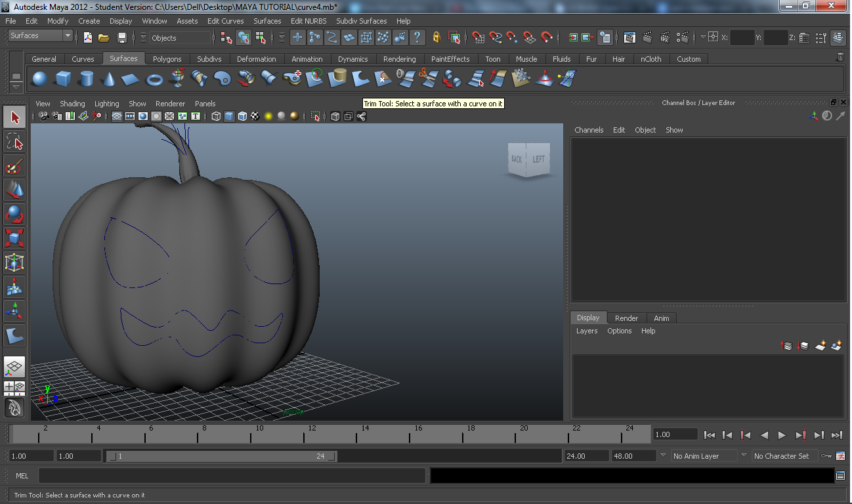Select the scissors Detach Surfaces shelf icon

[428, 79]
